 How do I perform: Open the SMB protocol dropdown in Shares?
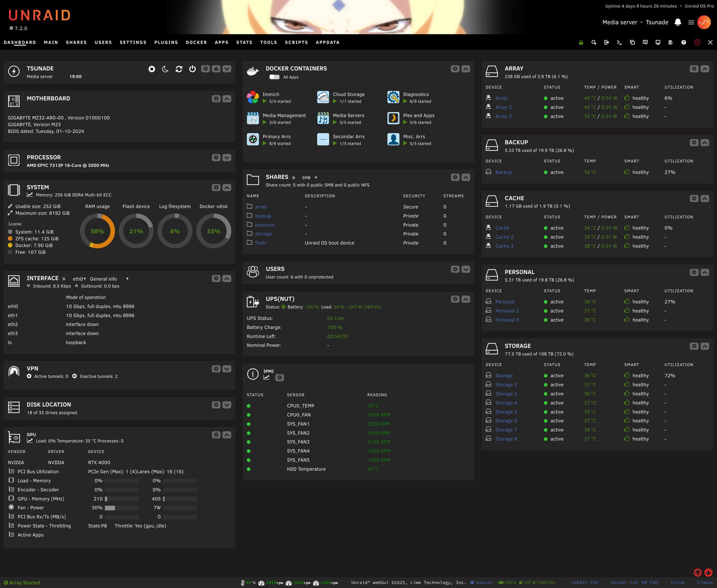coord(310,178)
